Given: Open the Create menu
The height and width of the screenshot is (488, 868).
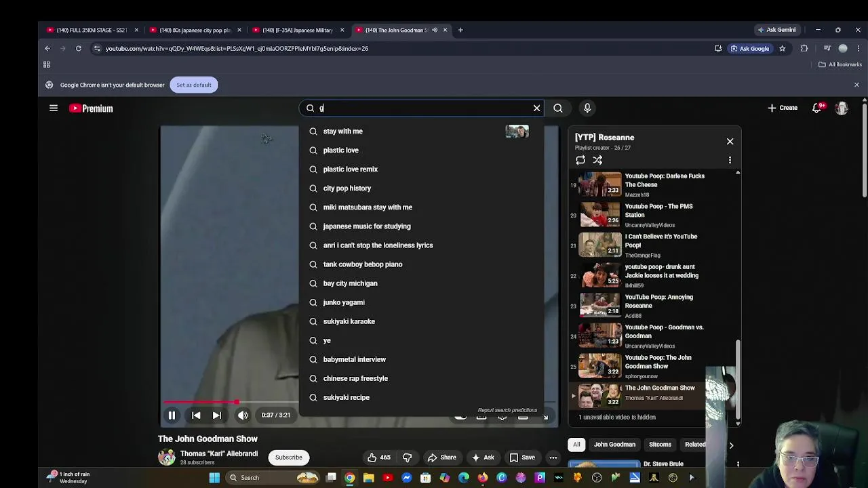Looking at the screenshot, I should [782, 108].
